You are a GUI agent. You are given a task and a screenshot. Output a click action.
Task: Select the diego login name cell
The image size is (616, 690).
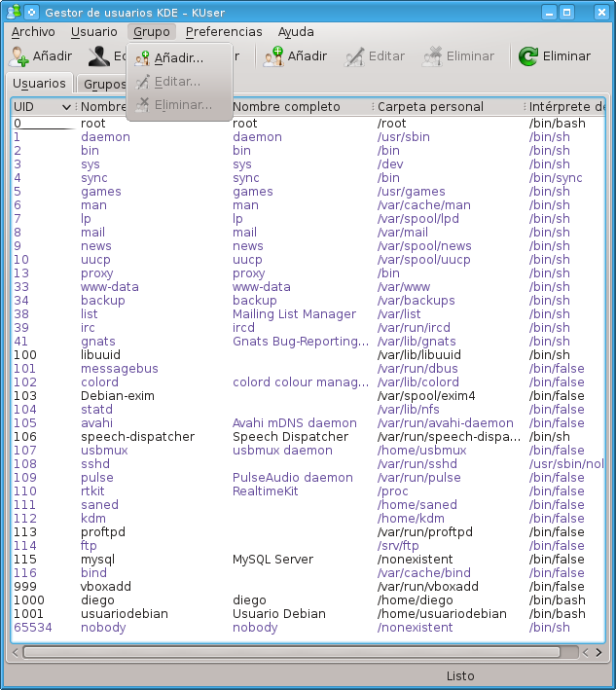coord(97,600)
